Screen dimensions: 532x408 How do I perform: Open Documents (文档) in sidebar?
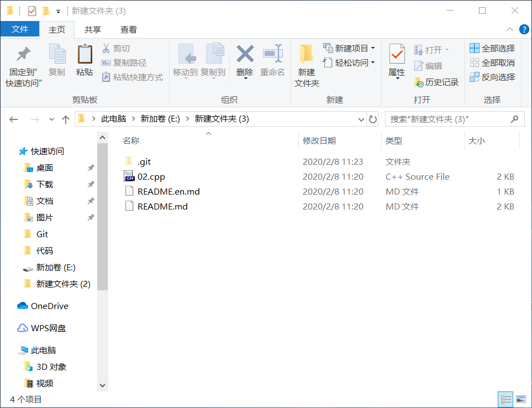coord(39,201)
